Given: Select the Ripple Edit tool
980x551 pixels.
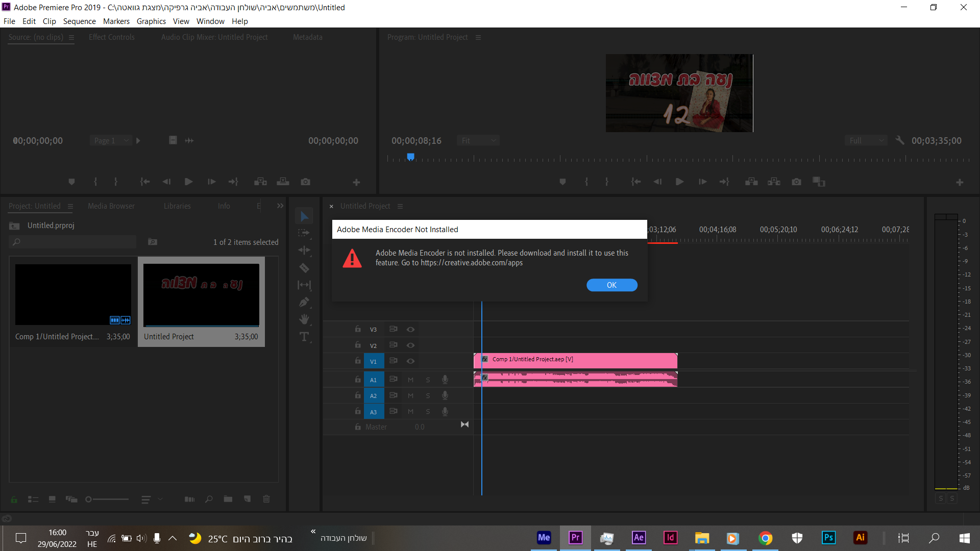Looking at the screenshot, I should tap(304, 250).
